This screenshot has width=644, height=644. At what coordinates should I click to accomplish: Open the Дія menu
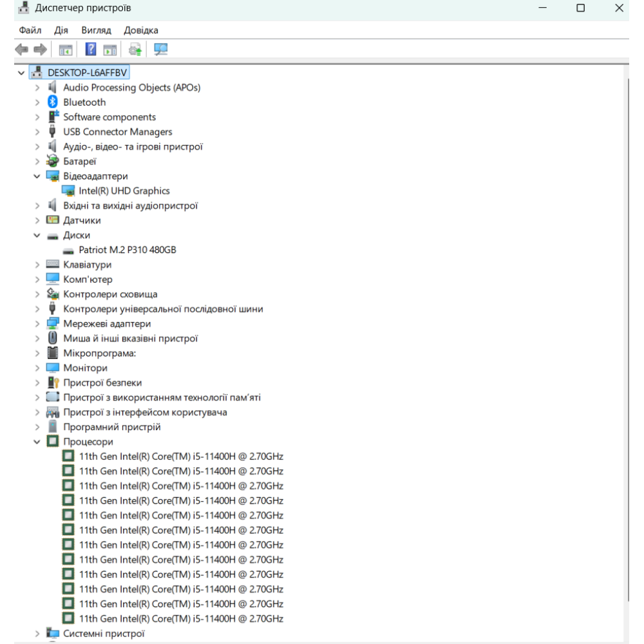[x=61, y=30]
